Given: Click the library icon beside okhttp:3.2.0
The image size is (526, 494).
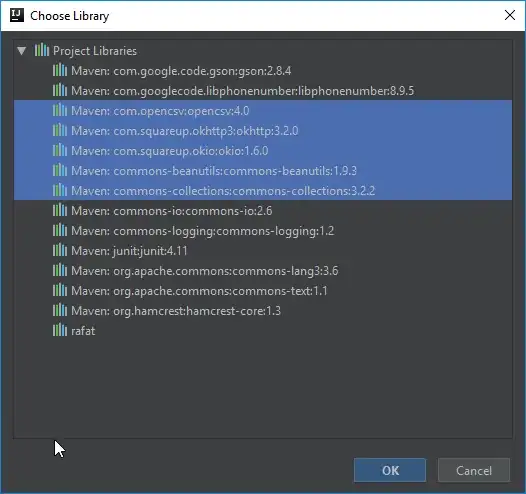Looking at the screenshot, I should [x=60, y=130].
